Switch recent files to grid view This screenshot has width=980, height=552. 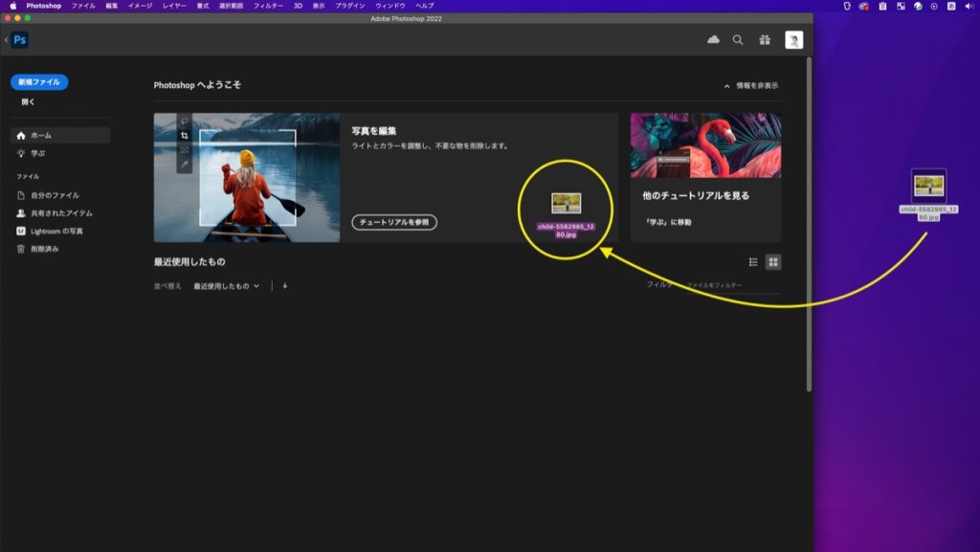(x=773, y=262)
